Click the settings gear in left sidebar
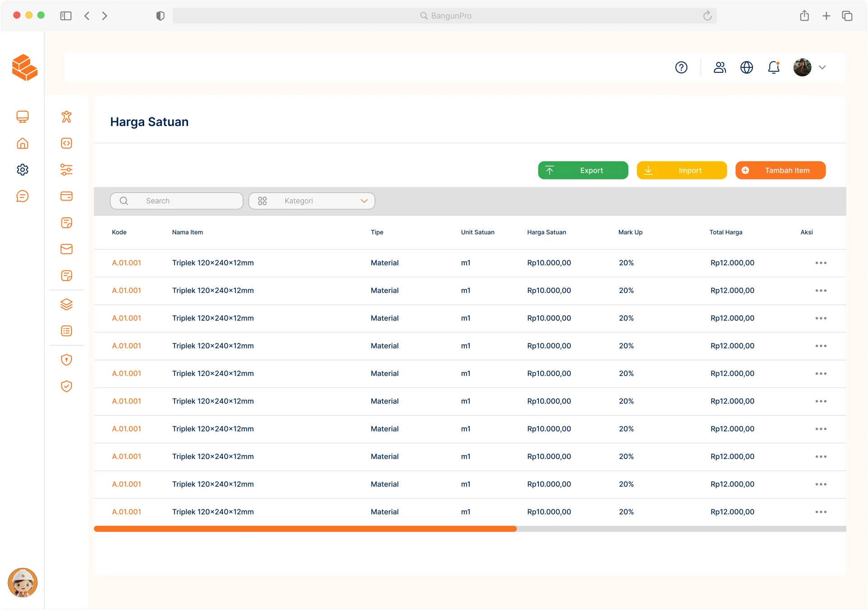This screenshot has width=868, height=610. tap(23, 169)
